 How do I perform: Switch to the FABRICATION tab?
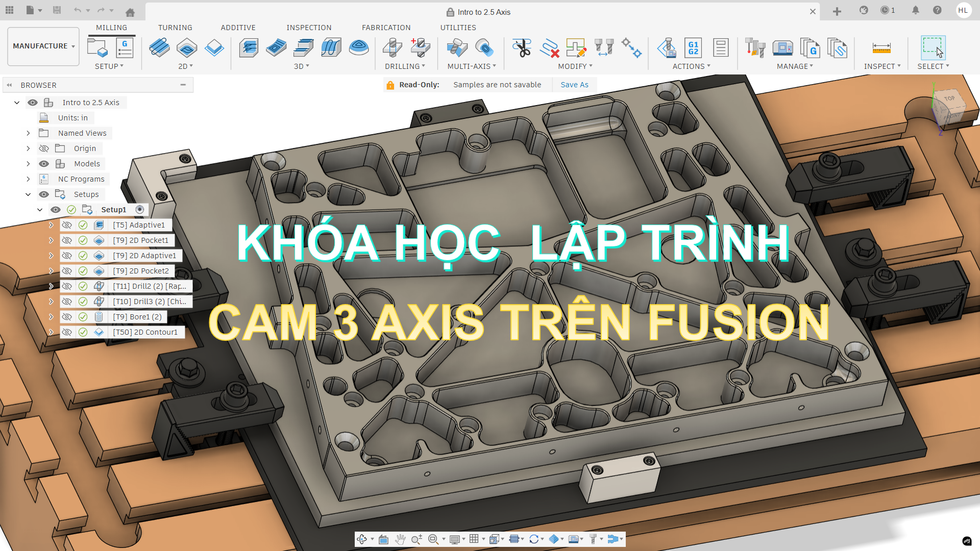click(x=386, y=28)
